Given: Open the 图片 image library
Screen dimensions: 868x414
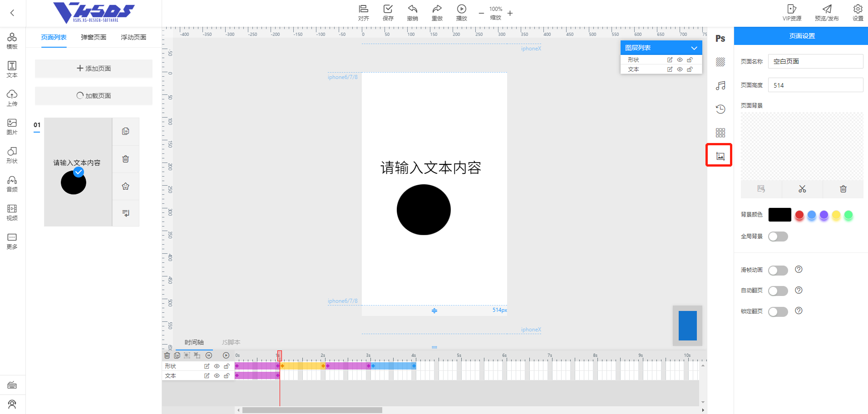Looking at the screenshot, I should [x=12, y=127].
